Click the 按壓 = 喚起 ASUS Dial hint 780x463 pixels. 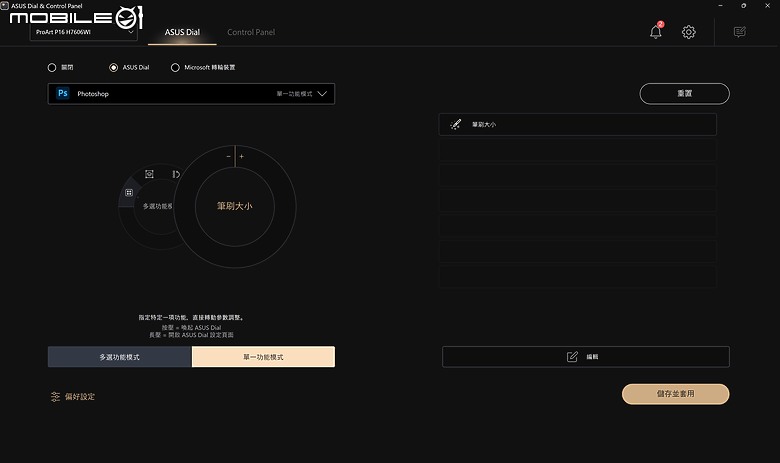(191, 328)
